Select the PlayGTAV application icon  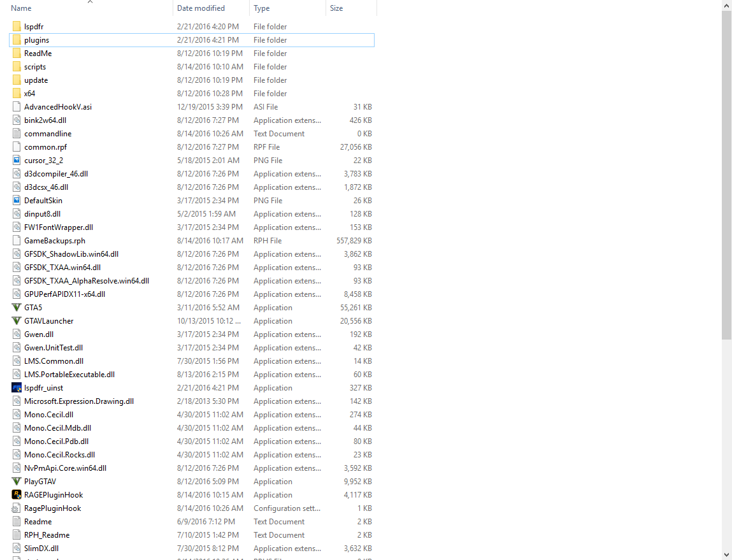point(17,482)
